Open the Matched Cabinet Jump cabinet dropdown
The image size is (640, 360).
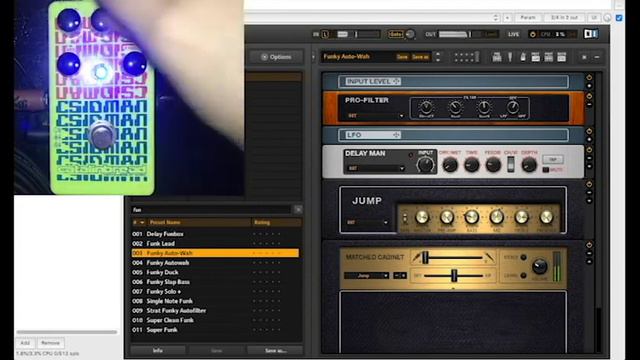pos(367,276)
